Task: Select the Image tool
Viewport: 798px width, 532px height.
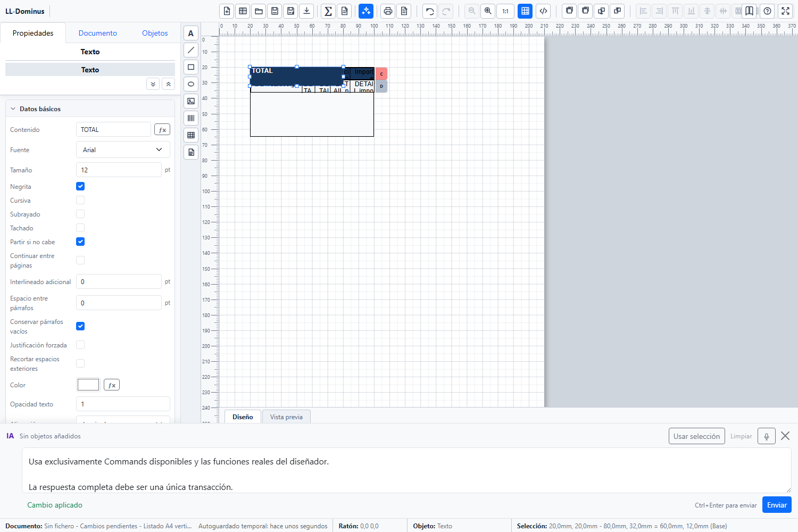Action: 191,101
